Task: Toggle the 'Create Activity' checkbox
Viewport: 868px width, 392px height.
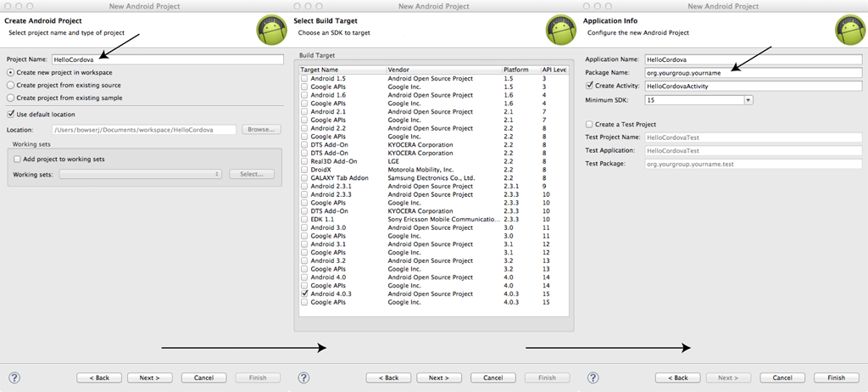Action: (590, 86)
